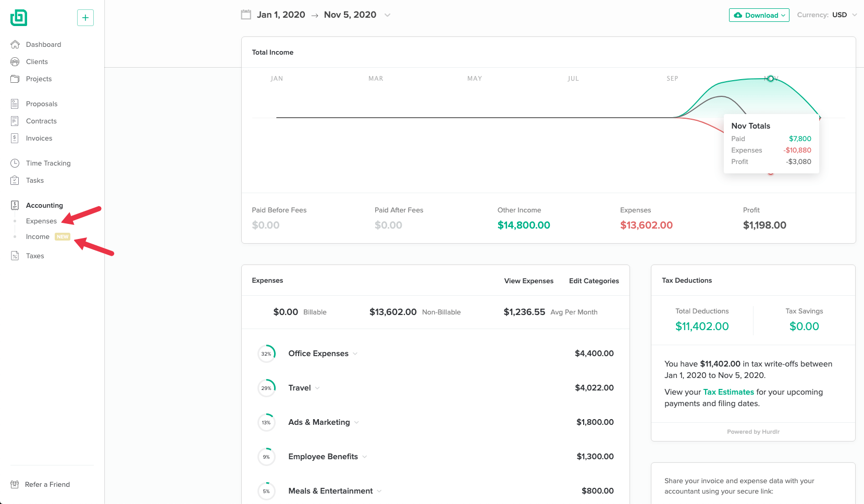This screenshot has height=504, width=864.
Task: Click the calendar icon beside the date range
Action: pyautogui.click(x=246, y=15)
